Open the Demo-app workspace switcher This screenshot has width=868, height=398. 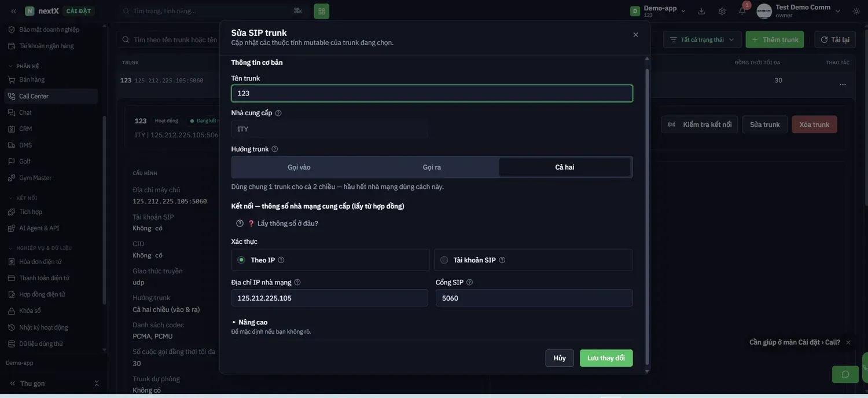(x=658, y=11)
